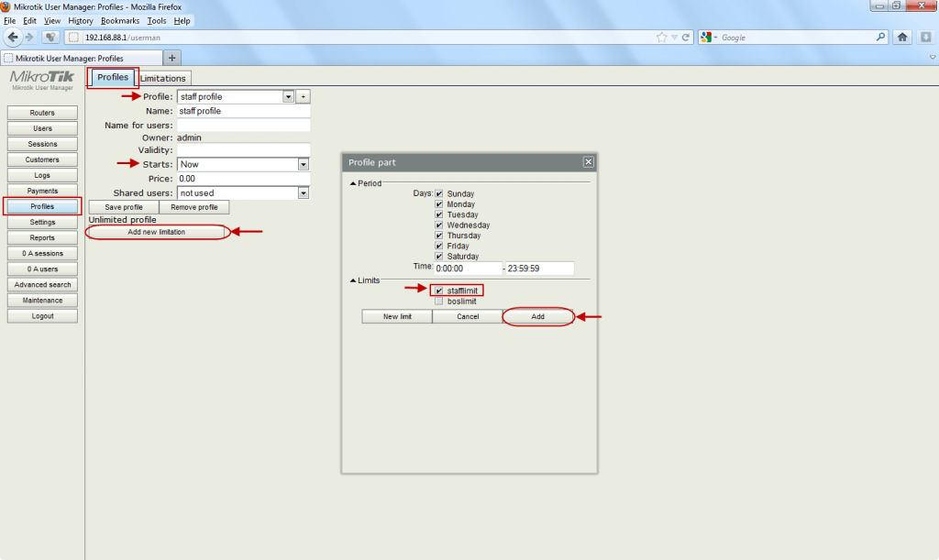Enable the boslimit checkbox
Image resolution: width=939 pixels, height=560 pixels.
[439, 302]
